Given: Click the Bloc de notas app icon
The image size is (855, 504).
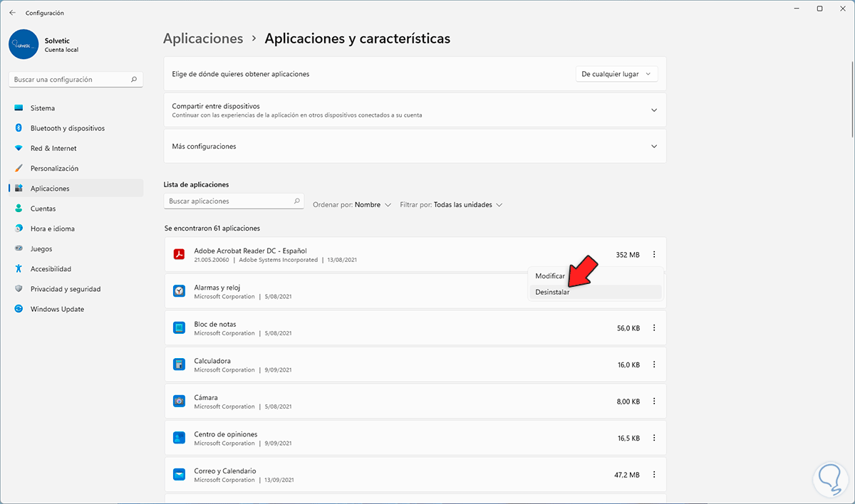Looking at the screenshot, I should (180, 328).
